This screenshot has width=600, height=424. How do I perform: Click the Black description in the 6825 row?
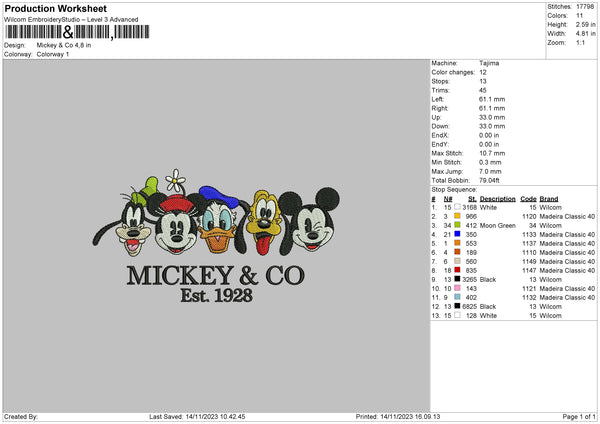488,307
